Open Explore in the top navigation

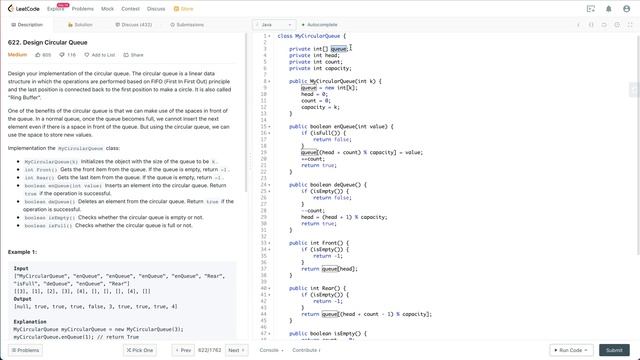55,9
